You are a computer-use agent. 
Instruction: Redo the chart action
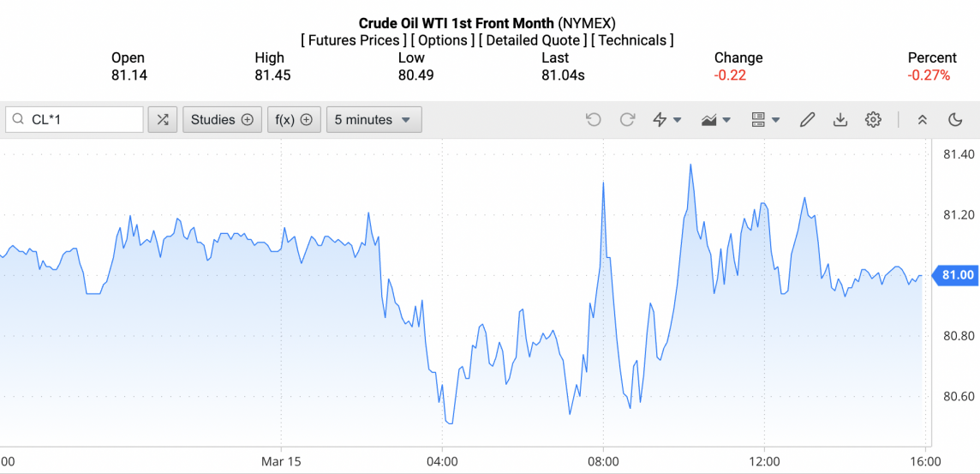[627, 120]
